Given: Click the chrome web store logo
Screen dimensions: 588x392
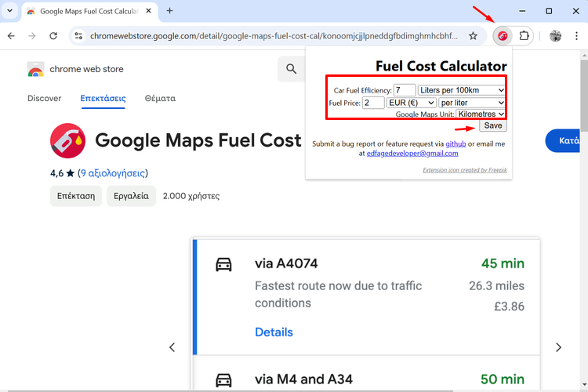Looking at the screenshot, I should [x=35, y=69].
